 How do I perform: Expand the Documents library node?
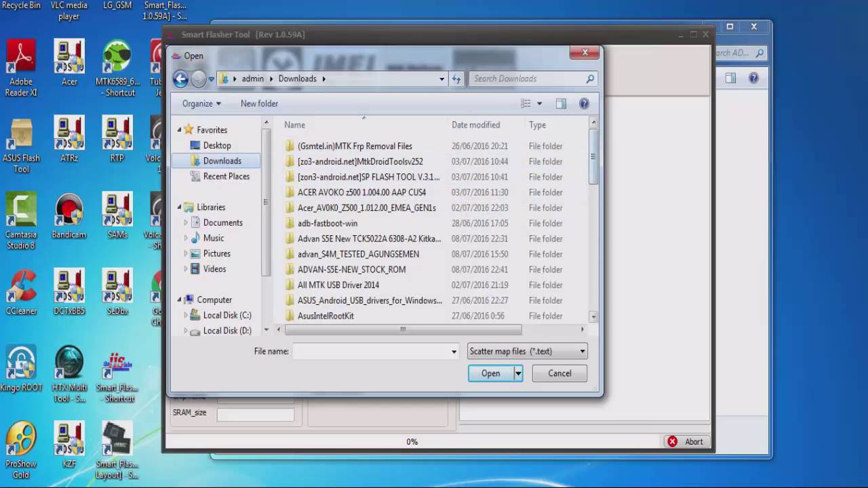coord(186,222)
